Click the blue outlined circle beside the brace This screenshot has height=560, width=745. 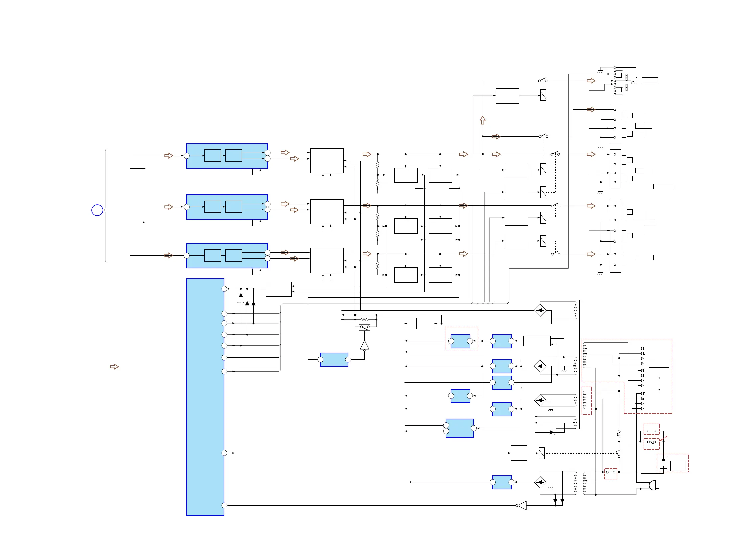click(x=97, y=210)
